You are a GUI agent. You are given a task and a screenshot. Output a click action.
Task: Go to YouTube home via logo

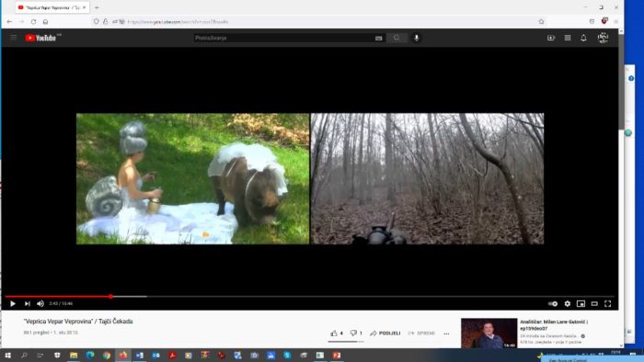(x=40, y=38)
